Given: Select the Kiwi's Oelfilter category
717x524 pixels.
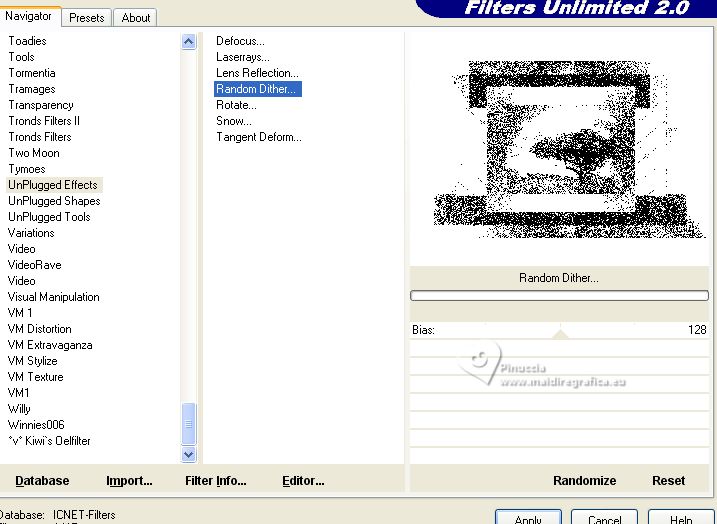Looking at the screenshot, I should pos(49,441).
